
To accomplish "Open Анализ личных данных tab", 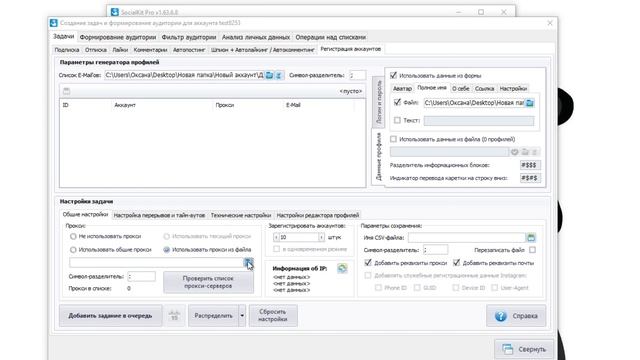I will click(x=256, y=37).
